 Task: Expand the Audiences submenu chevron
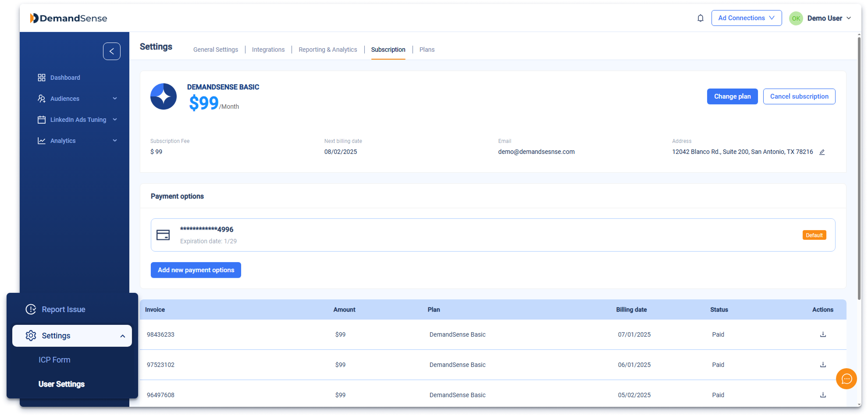115,99
